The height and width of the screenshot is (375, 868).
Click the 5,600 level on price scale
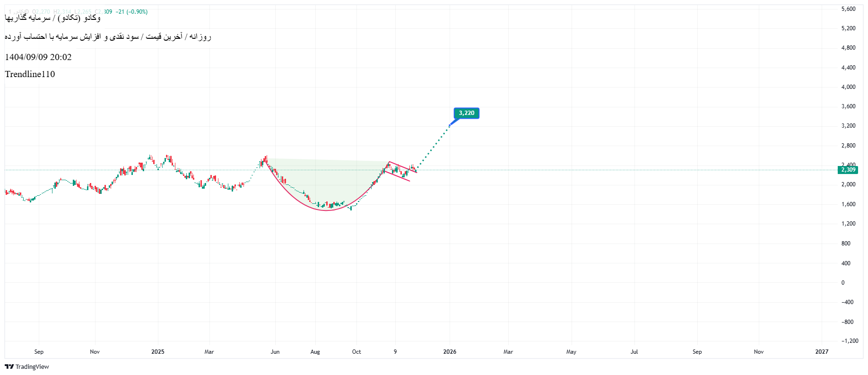848,9
